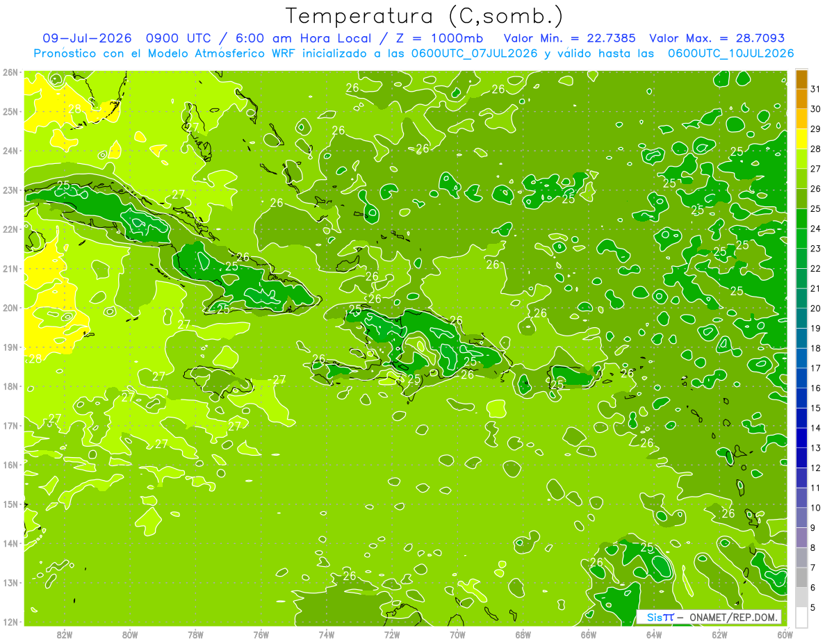The width and height of the screenshot is (834, 644).
Task: Select the gray legend swatch between 6 and 7
Action: coord(801,577)
